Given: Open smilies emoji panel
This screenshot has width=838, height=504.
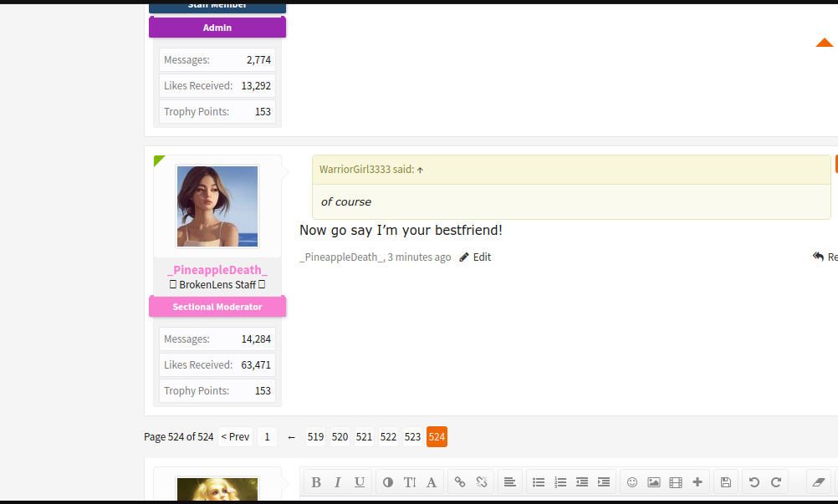Looking at the screenshot, I should pos(632,482).
